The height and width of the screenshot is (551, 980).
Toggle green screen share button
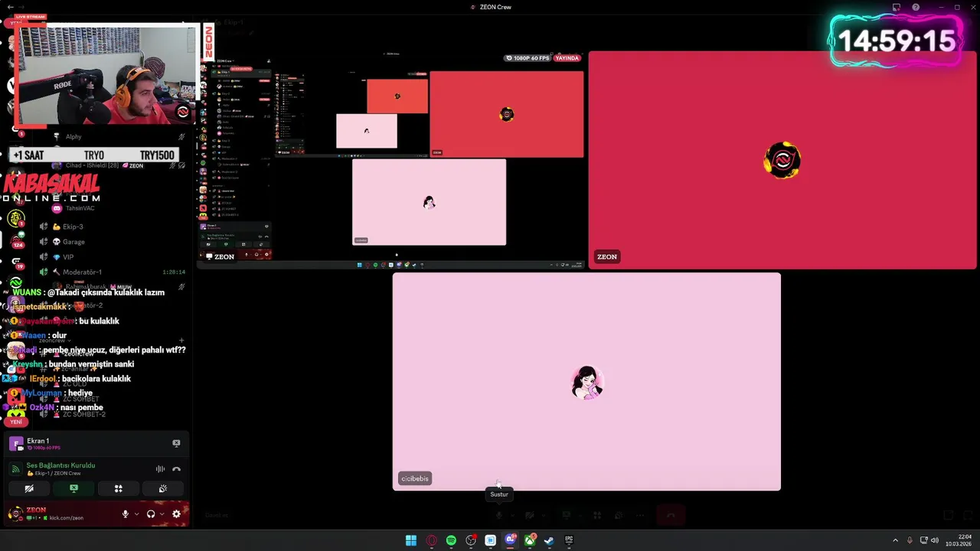[x=73, y=488]
